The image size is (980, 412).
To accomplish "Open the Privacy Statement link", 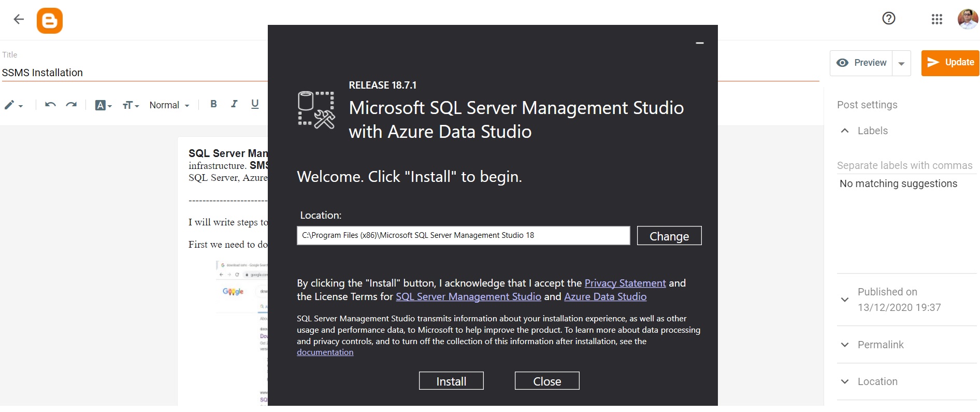I will coord(625,283).
